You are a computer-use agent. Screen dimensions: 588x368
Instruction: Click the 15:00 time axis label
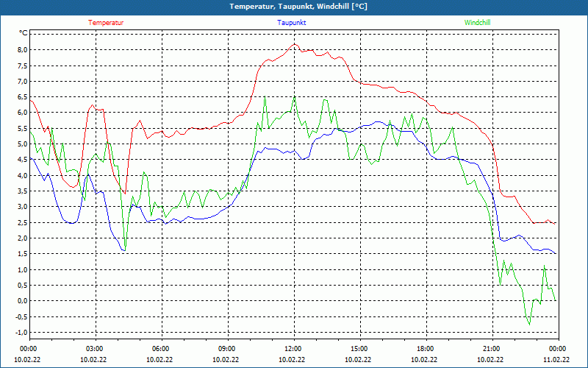[360, 349]
